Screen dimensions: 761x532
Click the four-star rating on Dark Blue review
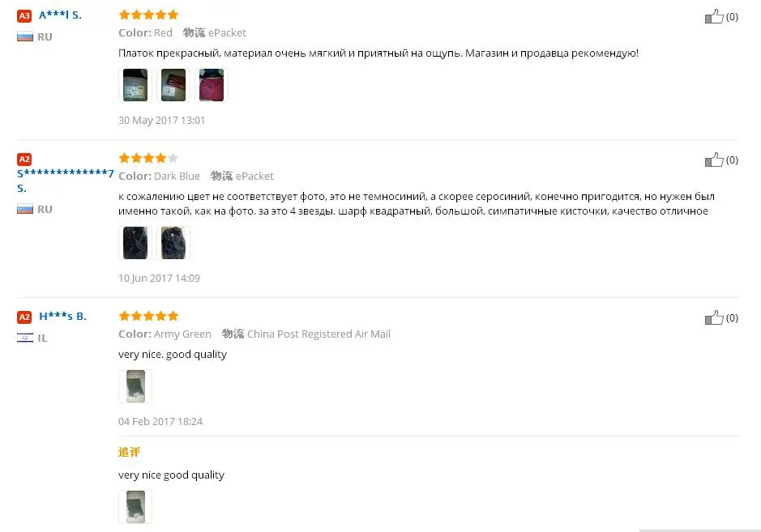point(148,158)
